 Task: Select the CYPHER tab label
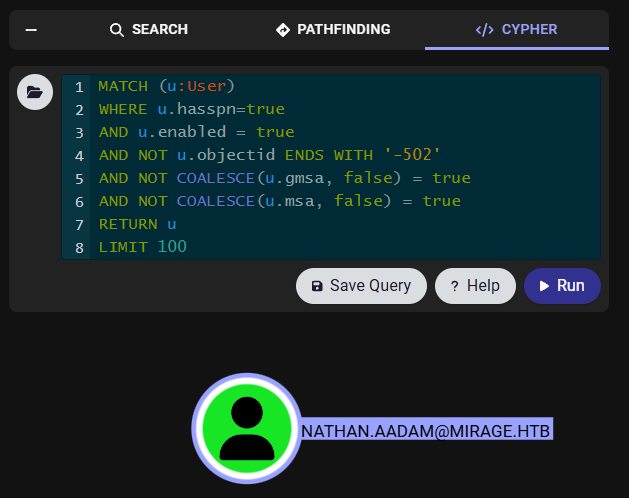click(x=530, y=30)
